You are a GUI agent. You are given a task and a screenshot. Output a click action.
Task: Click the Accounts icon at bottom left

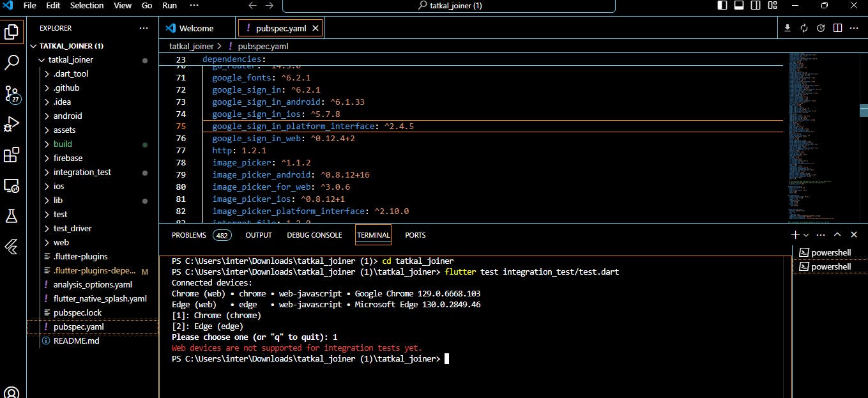click(x=11, y=391)
